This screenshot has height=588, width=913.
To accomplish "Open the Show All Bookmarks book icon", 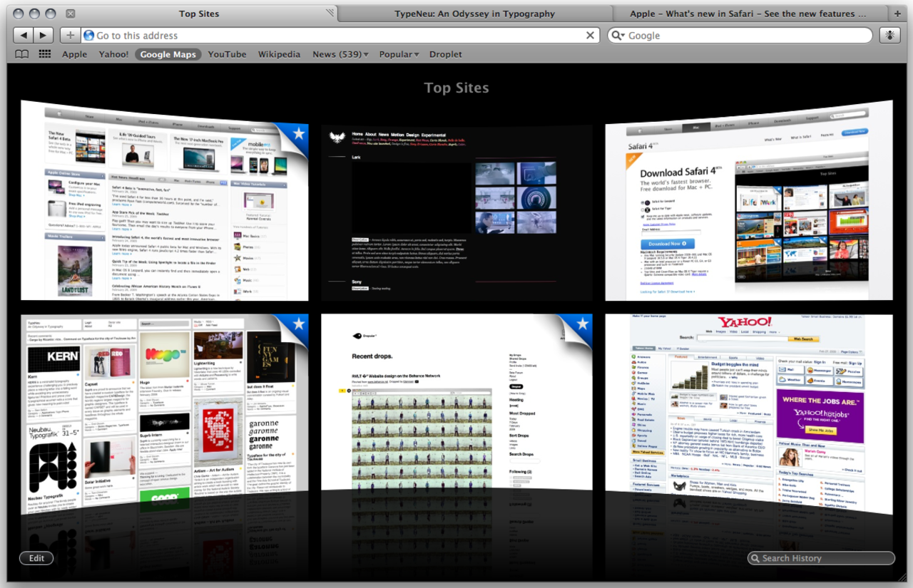I will [x=22, y=54].
